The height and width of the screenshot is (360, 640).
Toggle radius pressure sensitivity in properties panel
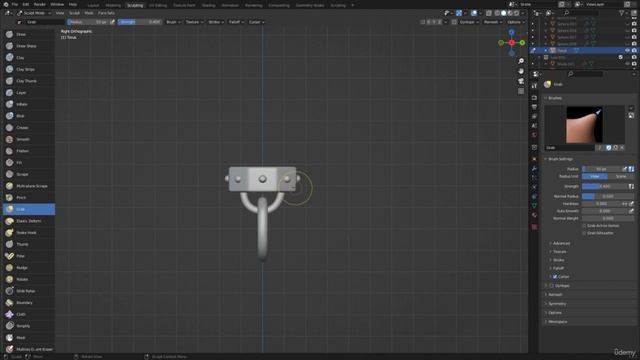click(624, 169)
